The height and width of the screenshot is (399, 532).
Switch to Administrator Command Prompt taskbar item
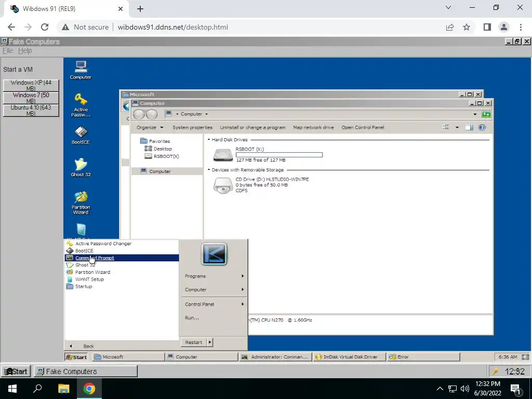(x=275, y=357)
